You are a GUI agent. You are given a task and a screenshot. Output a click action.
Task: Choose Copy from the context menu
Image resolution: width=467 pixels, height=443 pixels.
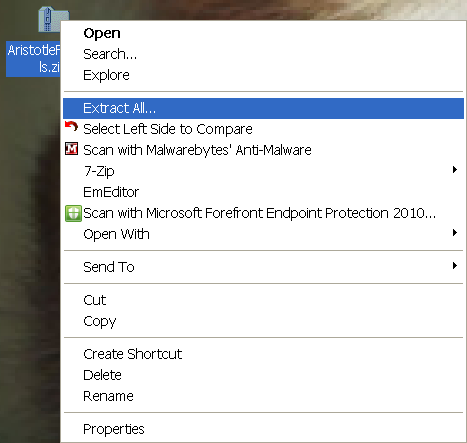tap(263, 321)
